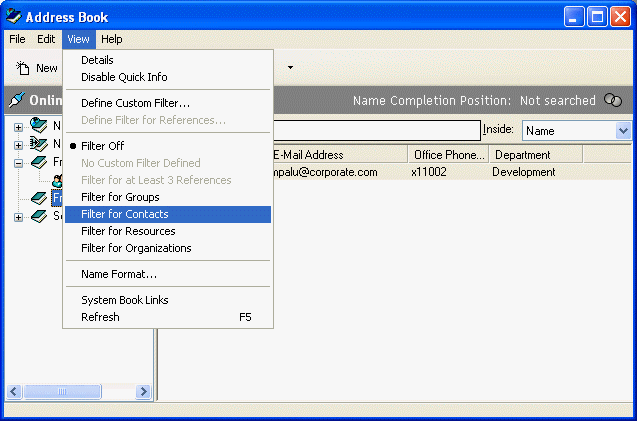Choose Name Format… menu entry
The width and height of the screenshot is (637, 421).
(x=168, y=274)
